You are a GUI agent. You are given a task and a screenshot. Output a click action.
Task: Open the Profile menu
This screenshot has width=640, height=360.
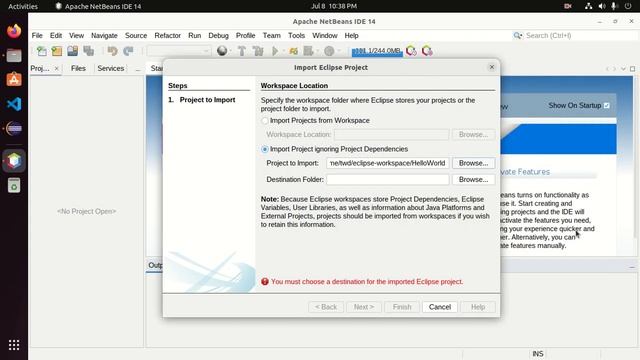(245, 36)
